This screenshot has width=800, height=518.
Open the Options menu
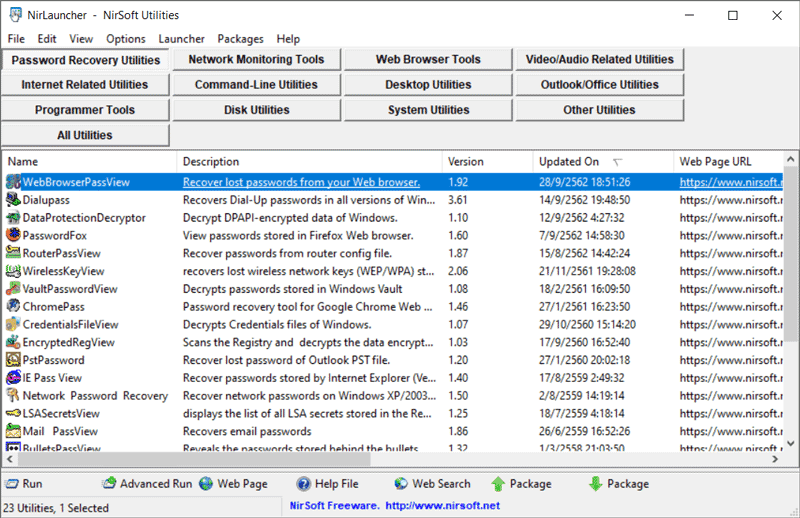126,39
